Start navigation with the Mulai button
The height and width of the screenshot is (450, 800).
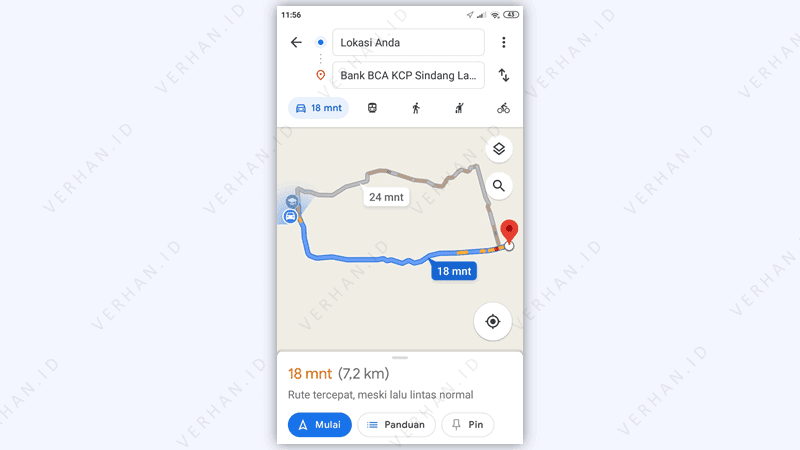pyautogui.click(x=319, y=424)
